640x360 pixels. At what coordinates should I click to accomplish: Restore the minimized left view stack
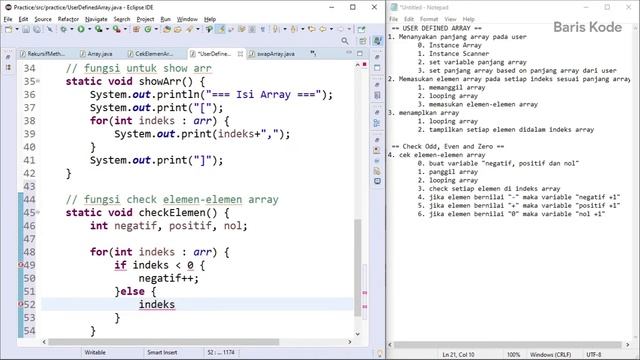(x=8, y=57)
